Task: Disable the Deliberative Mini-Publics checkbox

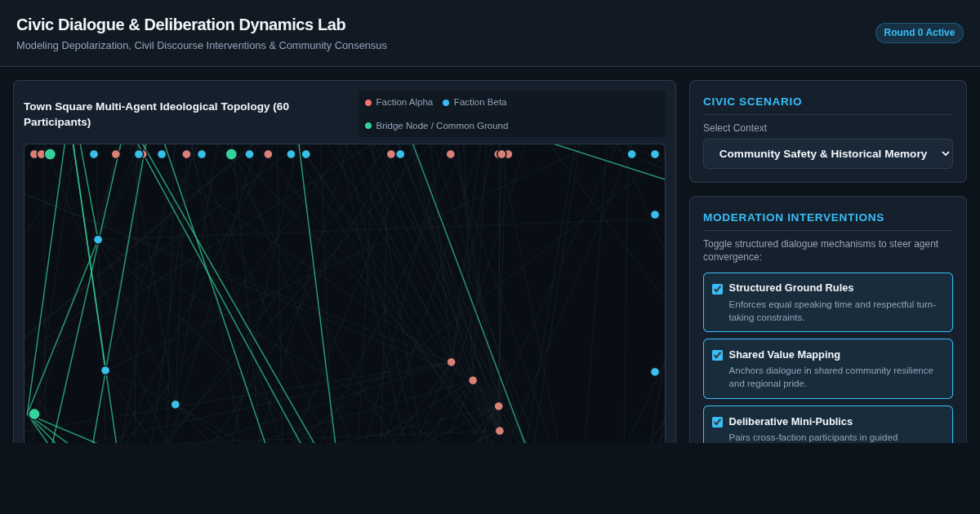Action: pos(717,422)
